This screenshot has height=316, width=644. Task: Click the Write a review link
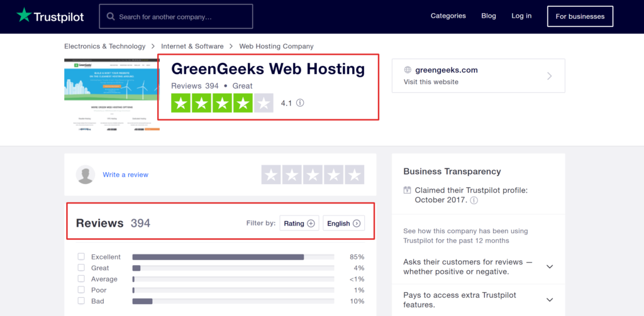(125, 175)
